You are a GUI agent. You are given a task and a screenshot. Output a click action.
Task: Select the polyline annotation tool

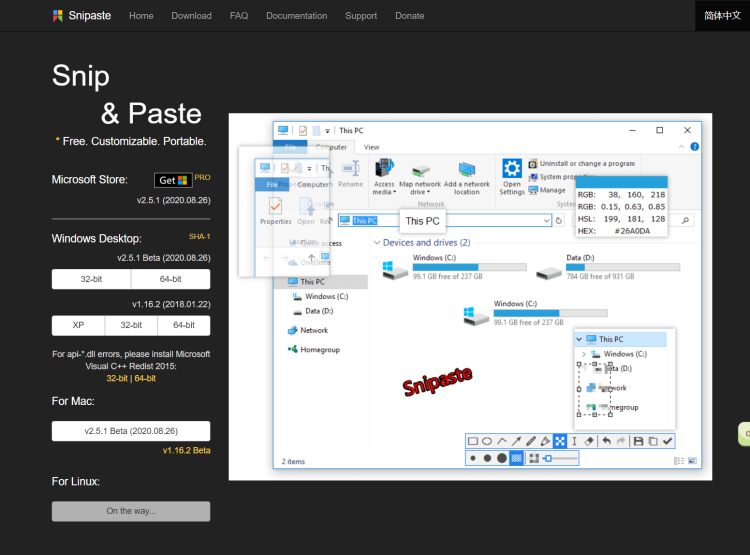pyautogui.click(x=502, y=441)
